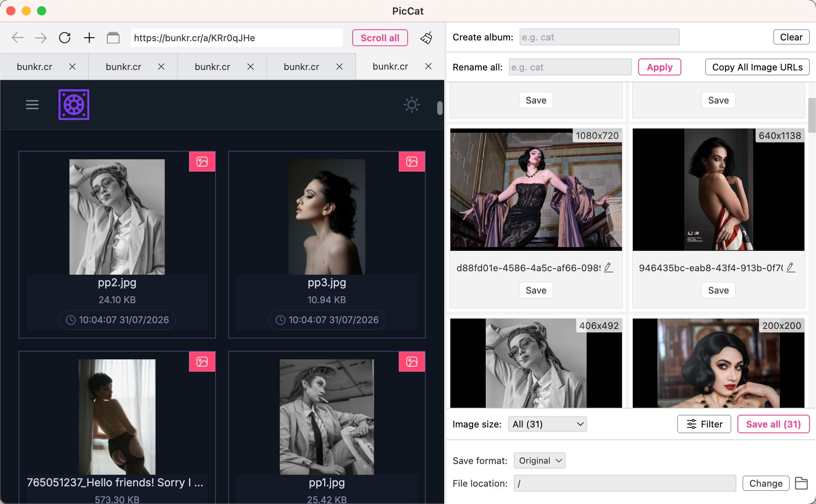Image resolution: width=816 pixels, height=504 pixels.
Task: Select the fifth bunkr.cr tab
Action: (x=390, y=66)
